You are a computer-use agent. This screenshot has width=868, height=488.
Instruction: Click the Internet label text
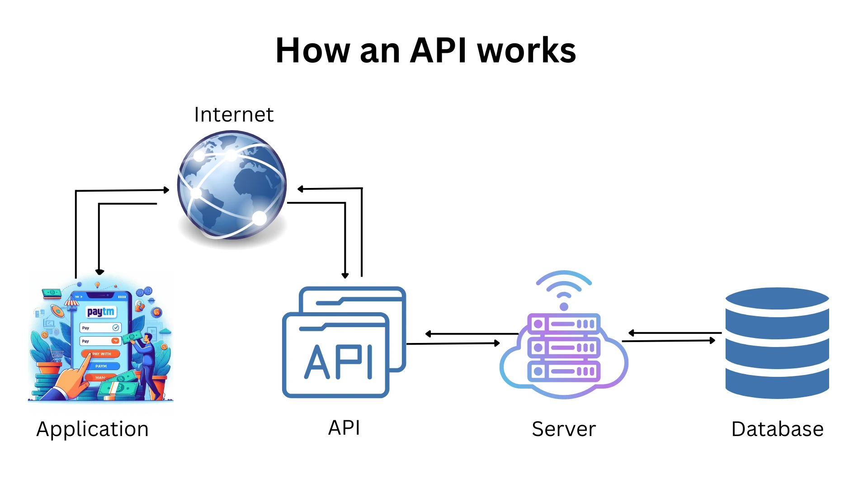(232, 114)
